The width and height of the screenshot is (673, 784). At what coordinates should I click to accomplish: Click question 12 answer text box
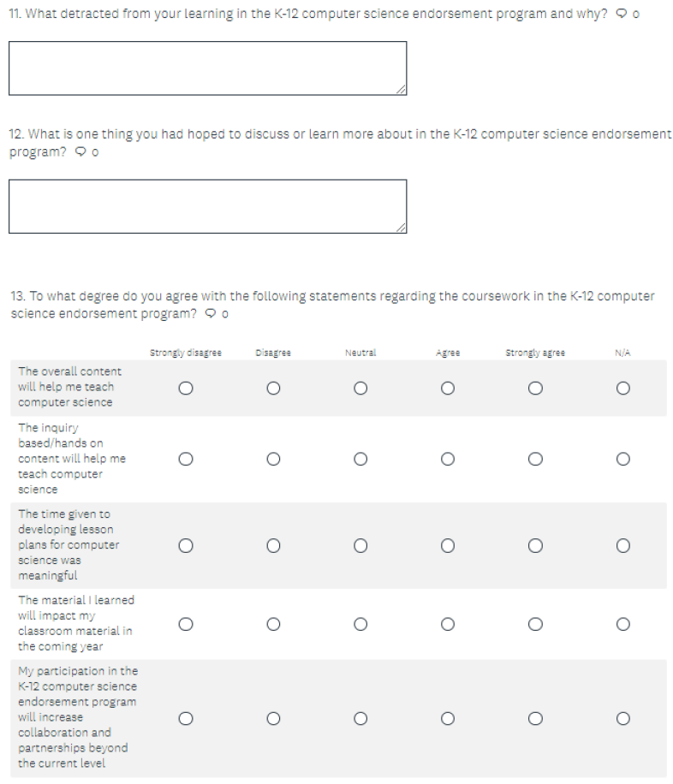click(207, 206)
